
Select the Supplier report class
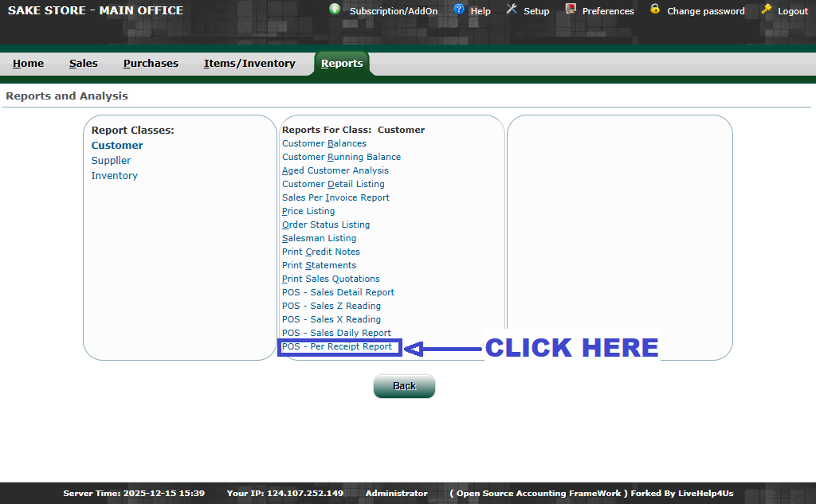click(x=111, y=161)
